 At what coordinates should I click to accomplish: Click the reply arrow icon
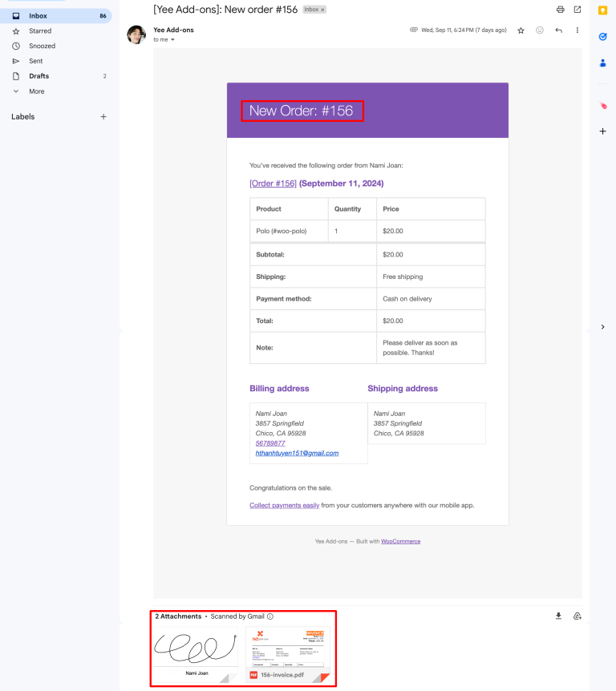tap(558, 30)
